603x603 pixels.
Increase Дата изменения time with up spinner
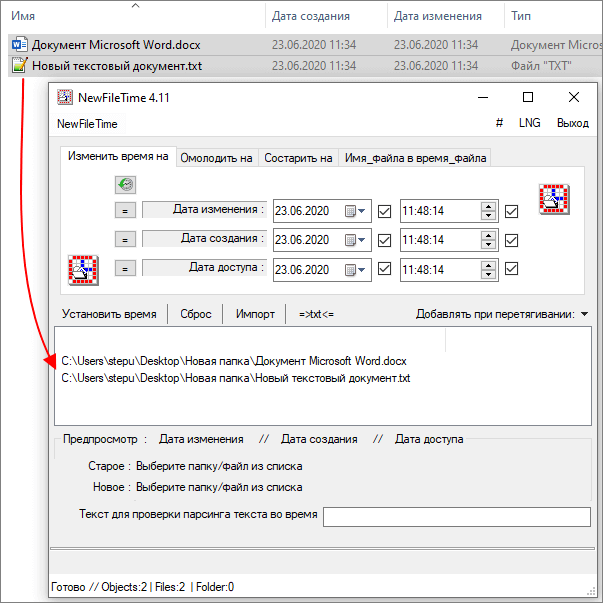pyautogui.click(x=488, y=206)
